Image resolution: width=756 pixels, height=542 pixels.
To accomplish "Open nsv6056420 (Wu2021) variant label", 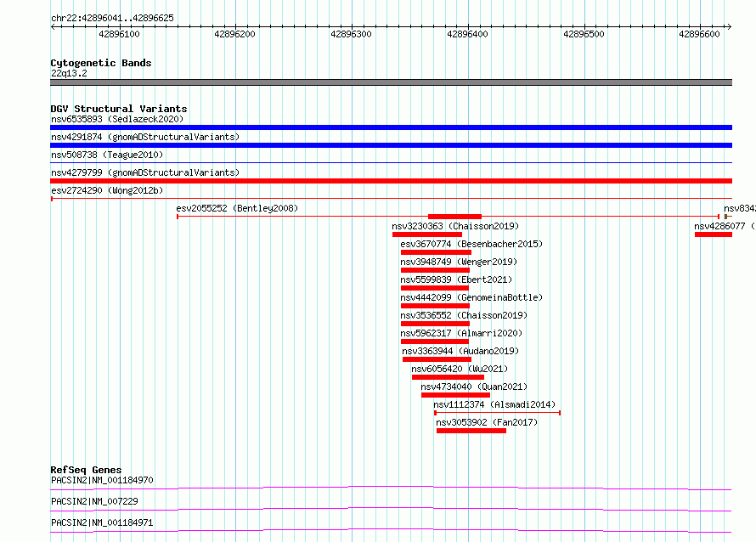I will (x=460, y=369).
